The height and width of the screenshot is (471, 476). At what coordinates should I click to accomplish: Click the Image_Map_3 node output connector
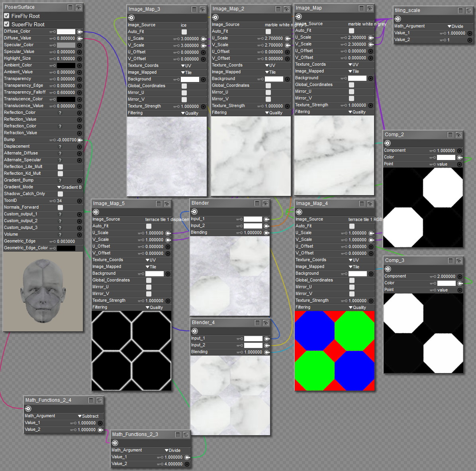coord(131,18)
